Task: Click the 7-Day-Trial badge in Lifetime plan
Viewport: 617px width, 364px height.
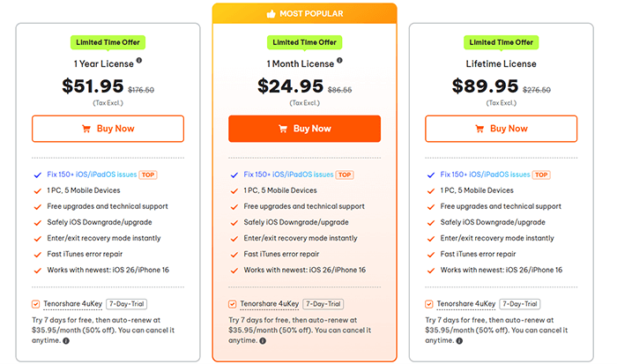Action: 519,304
